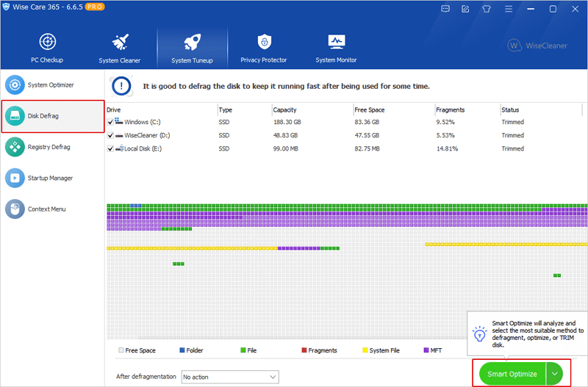The height and width of the screenshot is (387, 588).
Task: Click the edit note icon in title bar
Action: [465, 9]
